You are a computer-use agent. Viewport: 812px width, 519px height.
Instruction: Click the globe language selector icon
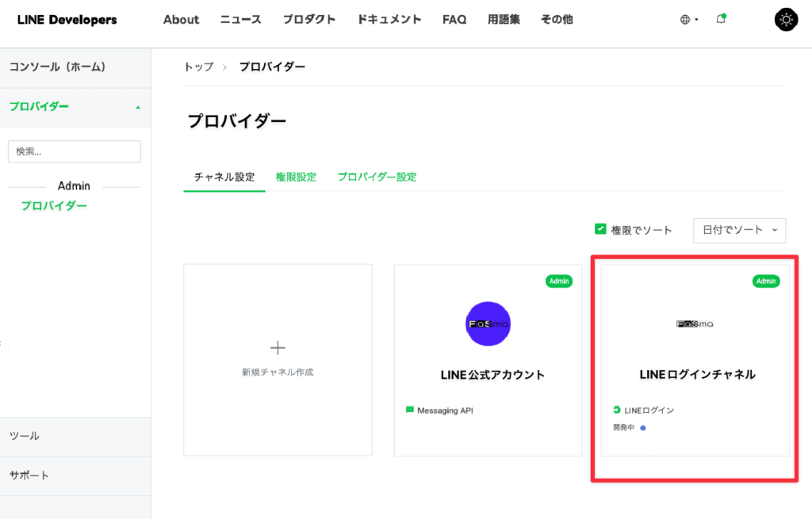click(x=685, y=20)
